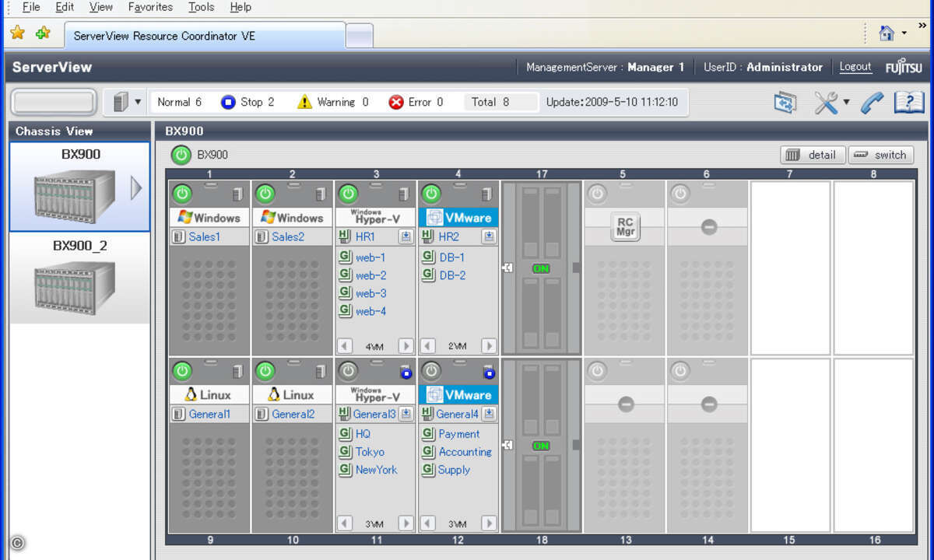
Task: Click the detail button
Action: [813, 155]
